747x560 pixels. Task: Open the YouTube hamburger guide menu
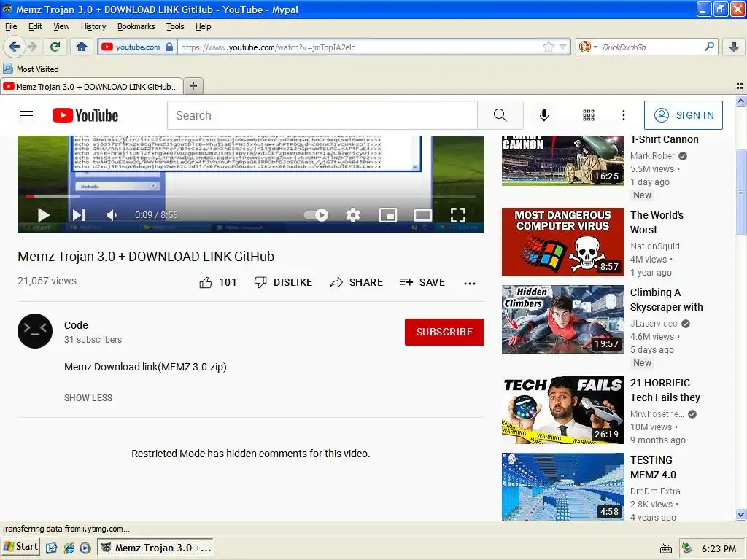[26, 115]
